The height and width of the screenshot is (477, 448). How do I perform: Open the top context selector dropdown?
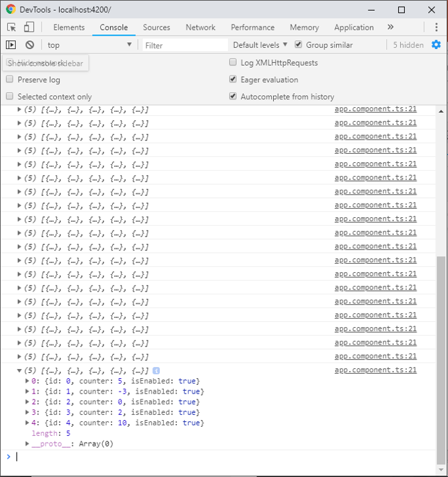89,45
